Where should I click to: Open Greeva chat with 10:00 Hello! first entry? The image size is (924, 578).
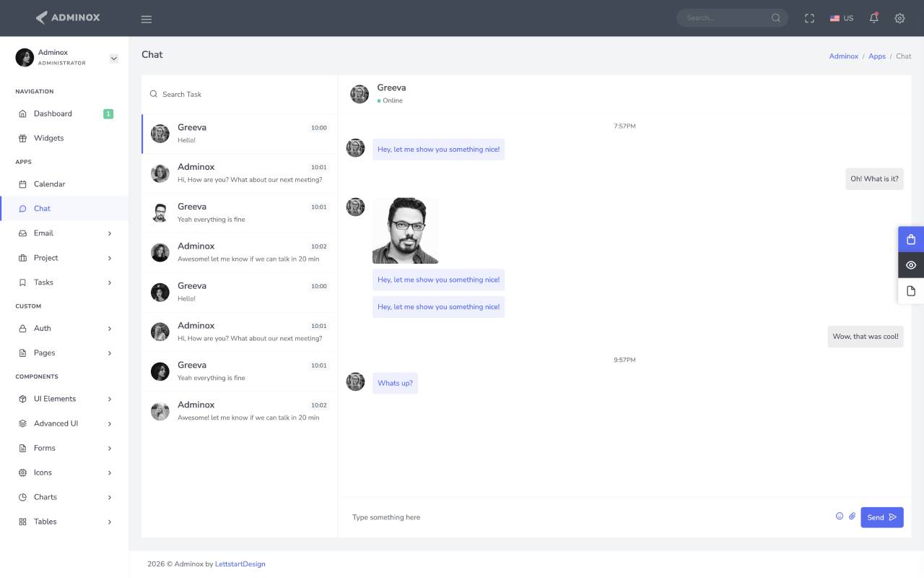pos(239,134)
